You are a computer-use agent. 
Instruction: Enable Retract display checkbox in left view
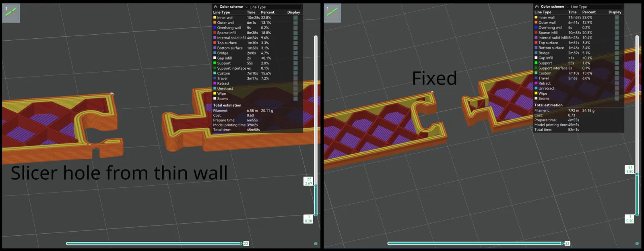295,83
